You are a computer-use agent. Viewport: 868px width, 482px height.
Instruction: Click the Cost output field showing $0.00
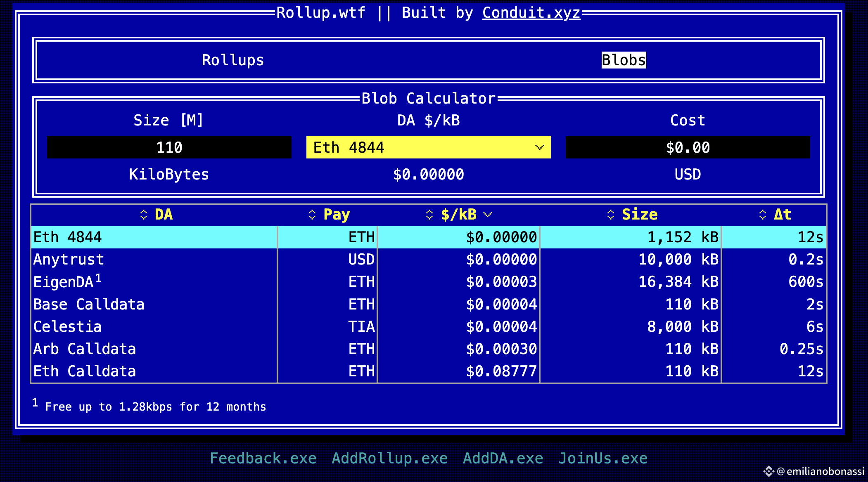[x=688, y=147]
